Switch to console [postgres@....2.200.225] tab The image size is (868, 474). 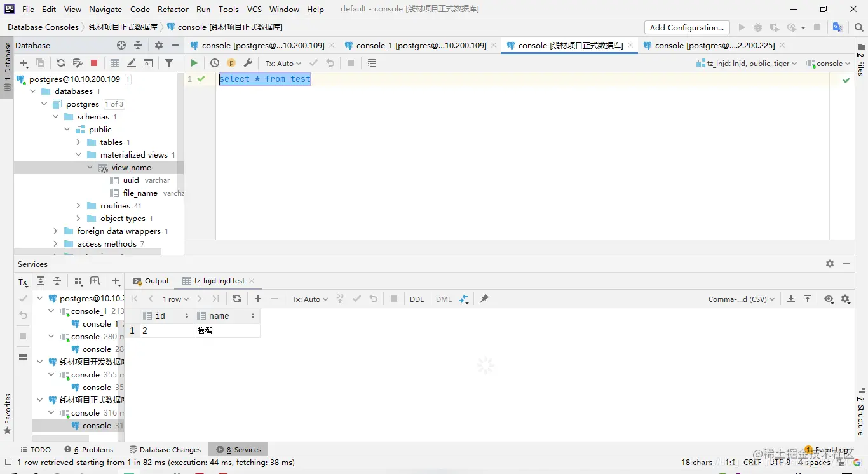714,45
